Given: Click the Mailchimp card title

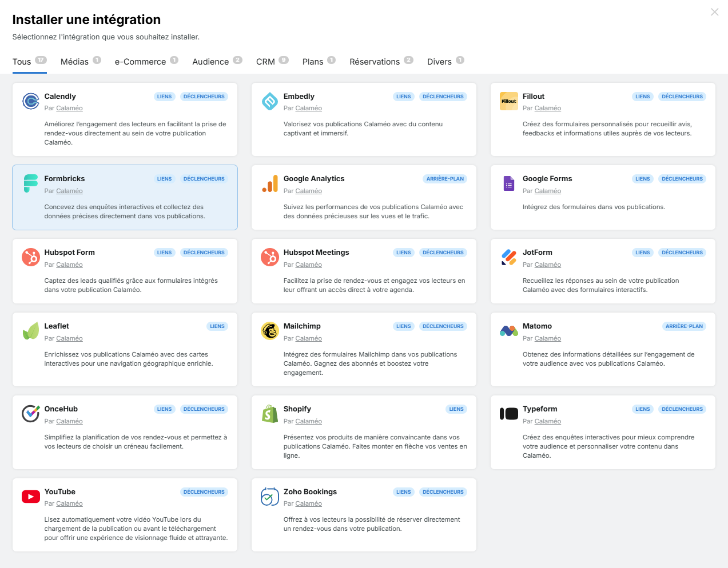Looking at the screenshot, I should 302,326.
